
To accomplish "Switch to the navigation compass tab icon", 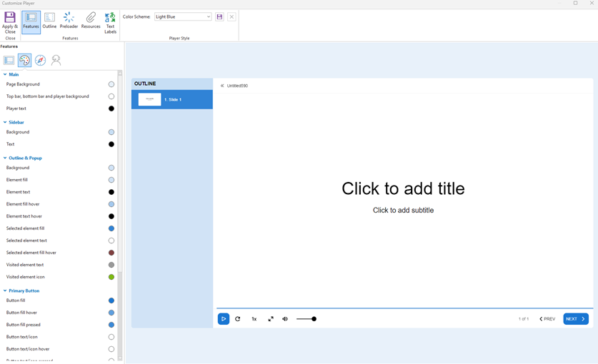I will pos(40,60).
